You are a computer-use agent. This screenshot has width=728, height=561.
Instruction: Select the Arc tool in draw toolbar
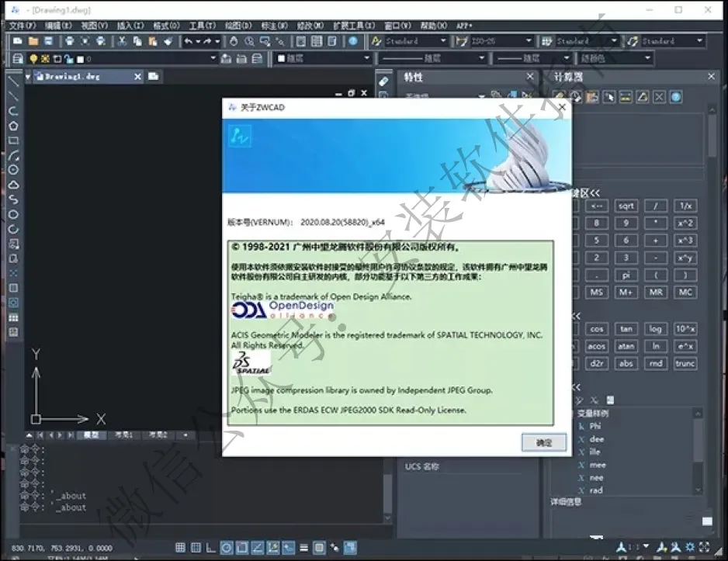pyautogui.click(x=13, y=155)
